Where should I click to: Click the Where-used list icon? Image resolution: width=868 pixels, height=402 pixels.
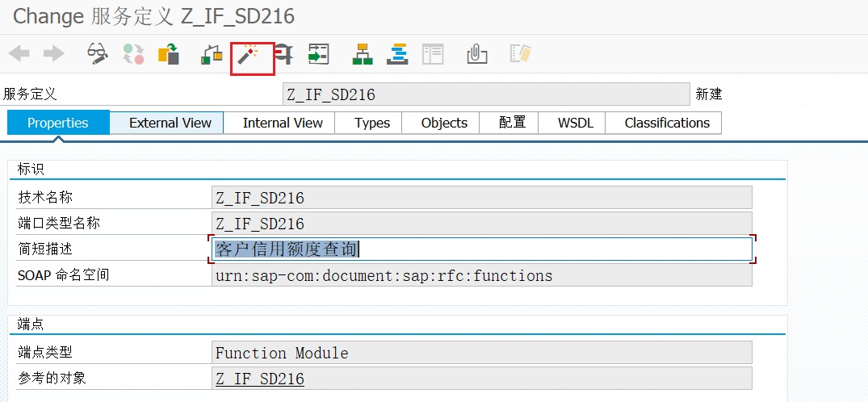(x=284, y=54)
